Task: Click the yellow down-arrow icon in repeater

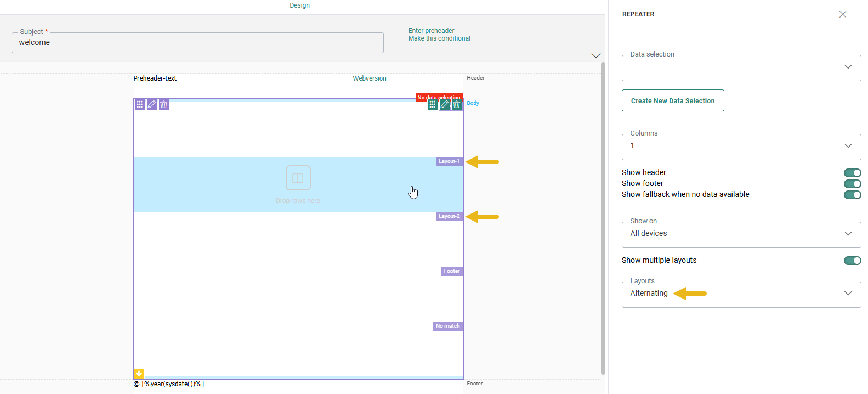Action: (139, 373)
